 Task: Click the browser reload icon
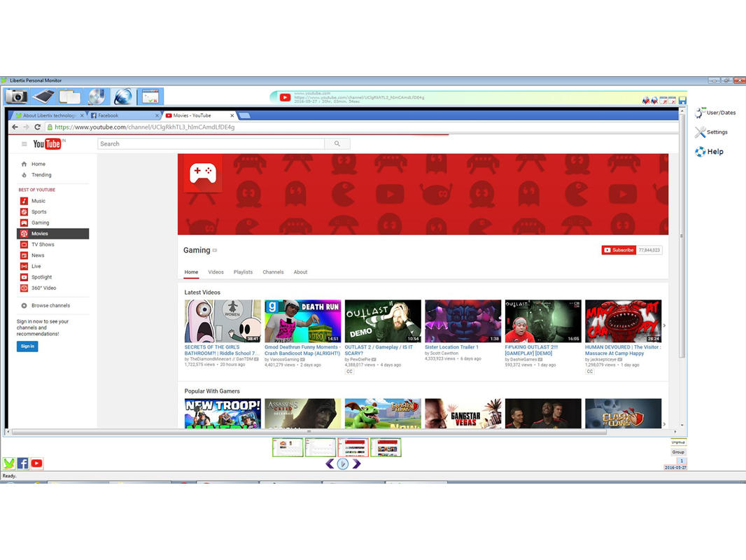point(37,127)
